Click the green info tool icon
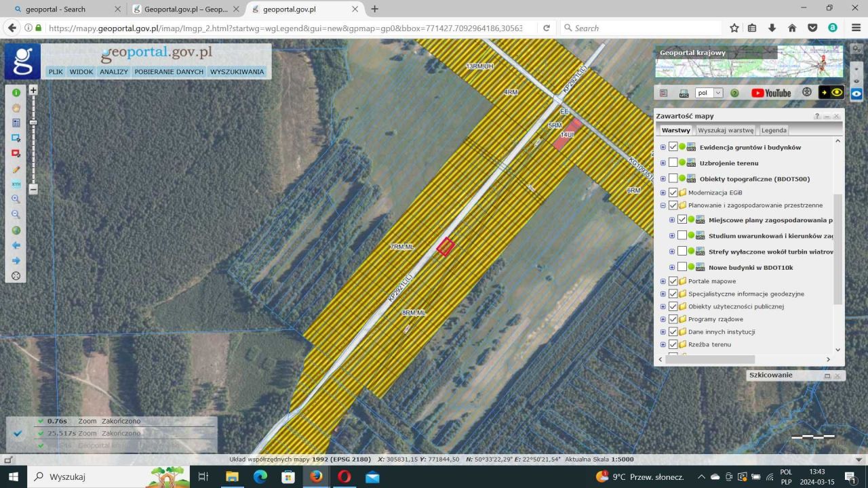Viewport: 868px width, 488px height. (x=16, y=93)
